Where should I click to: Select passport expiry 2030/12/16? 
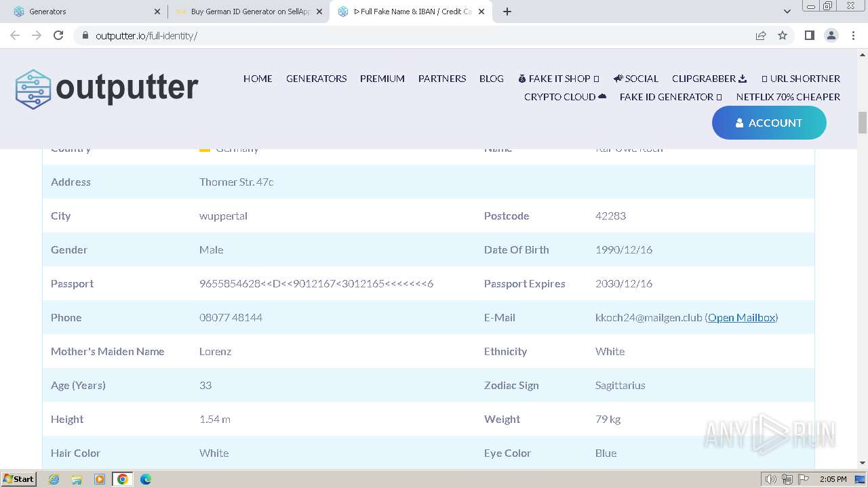pyautogui.click(x=624, y=283)
